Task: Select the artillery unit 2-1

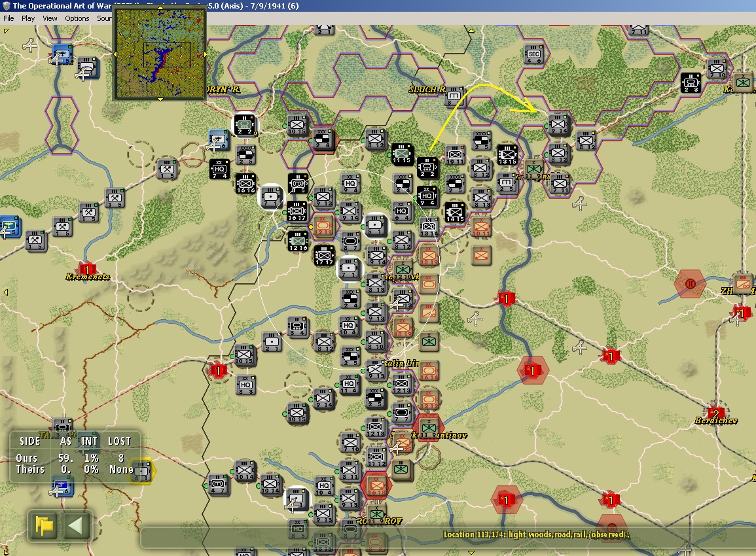Action: tap(272, 341)
